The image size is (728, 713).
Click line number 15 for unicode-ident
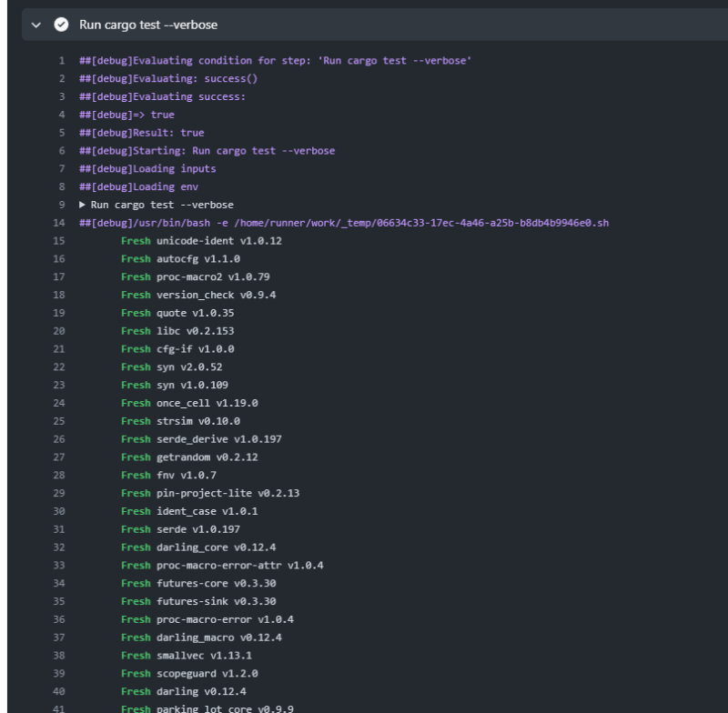(x=56, y=241)
